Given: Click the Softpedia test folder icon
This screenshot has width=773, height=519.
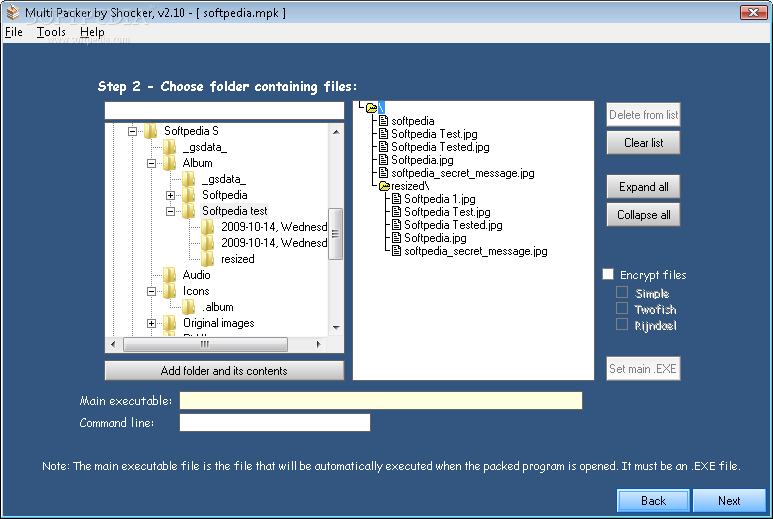Looking at the screenshot, I should pyautogui.click(x=189, y=211).
